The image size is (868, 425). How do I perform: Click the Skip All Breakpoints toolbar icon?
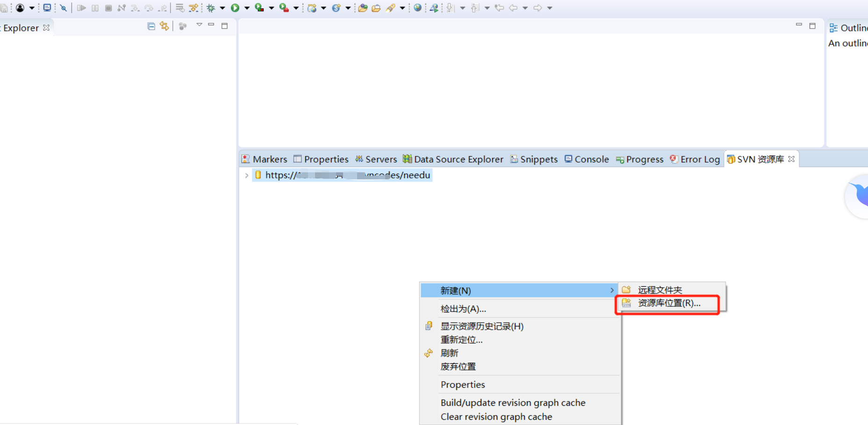click(x=64, y=8)
